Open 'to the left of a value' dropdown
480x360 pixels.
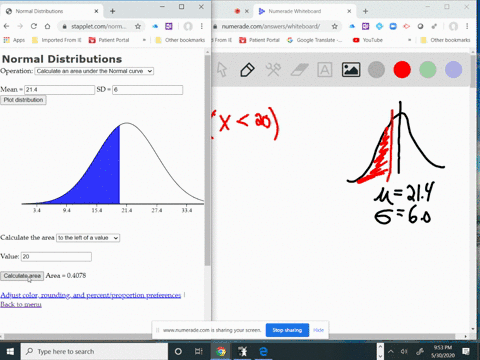click(x=88, y=238)
